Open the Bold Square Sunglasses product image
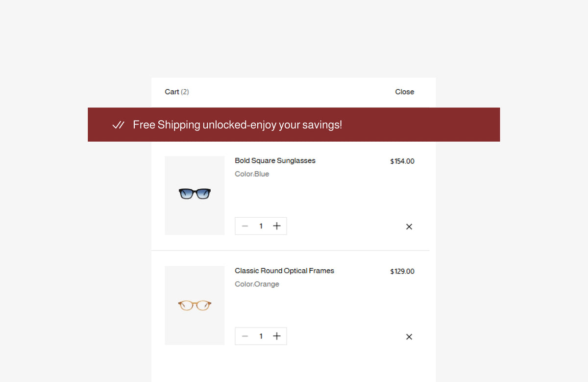Screen dimensions: 588x382 pos(195,196)
